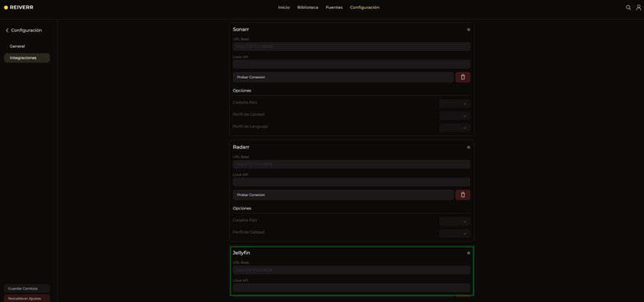Image resolution: width=644 pixels, height=302 pixels.
Task: Go back using Configuración chevron arrow
Action: pos(7,31)
